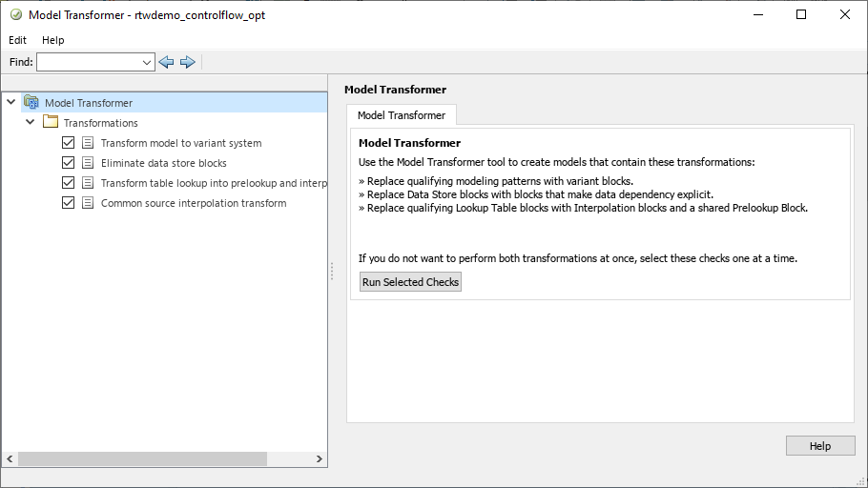Click the green check status icon in title bar
The width and height of the screenshot is (868, 488).
pyautogui.click(x=16, y=15)
